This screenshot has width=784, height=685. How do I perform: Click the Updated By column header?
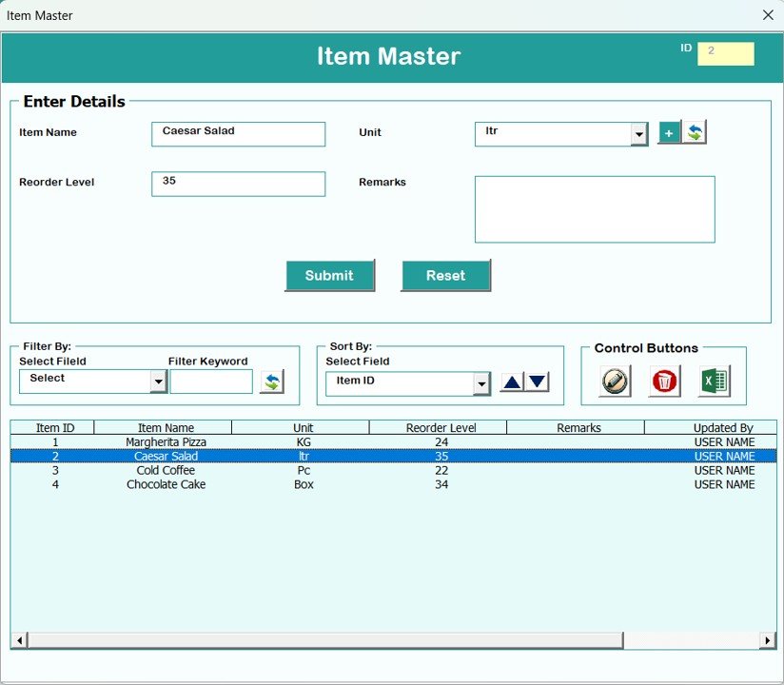tap(711, 427)
